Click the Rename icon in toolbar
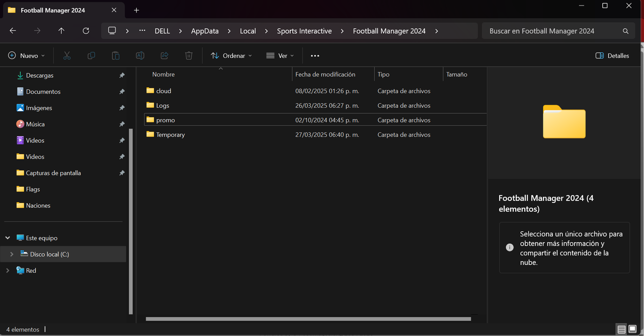Image resolution: width=644 pixels, height=336 pixels. coord(140,56)
